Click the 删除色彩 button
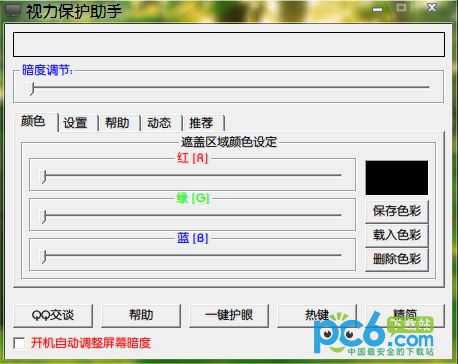The image size is (458, 364). pyautogui.click(x=397, y=259)
